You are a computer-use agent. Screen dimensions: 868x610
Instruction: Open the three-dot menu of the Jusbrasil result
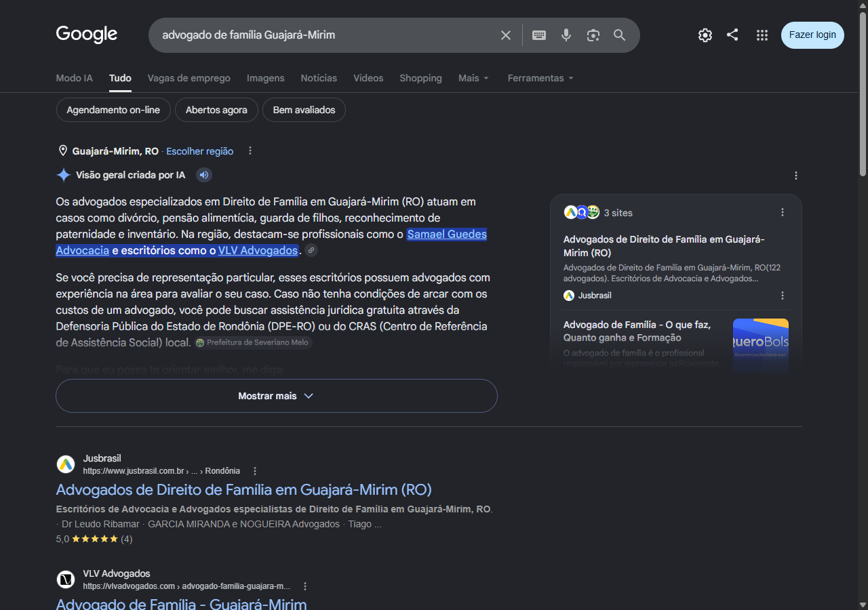tap(255, 471)
